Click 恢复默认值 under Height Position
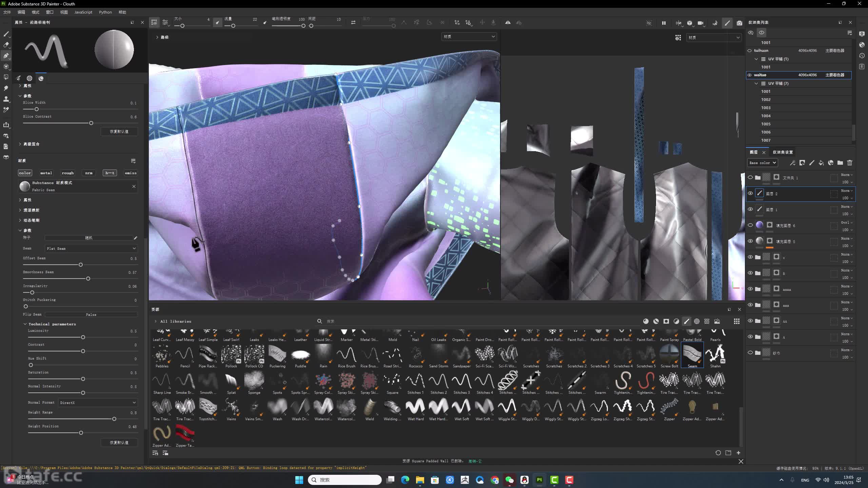 (119, 443)
